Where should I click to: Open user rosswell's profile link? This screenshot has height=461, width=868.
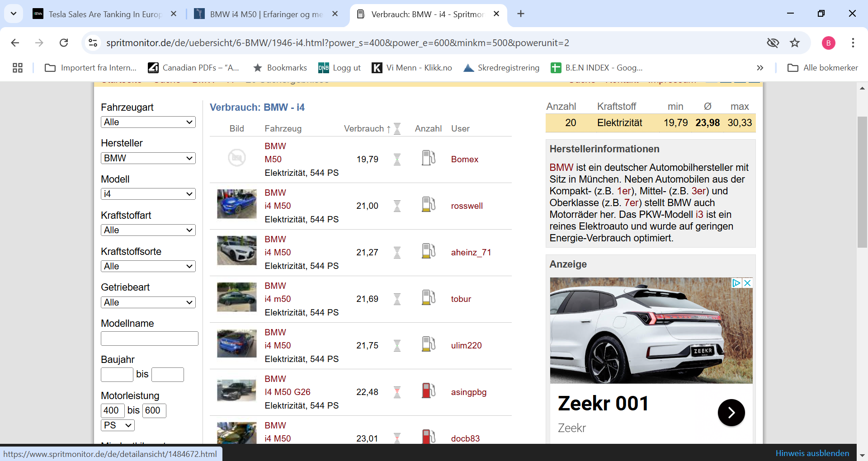click(467, 206)
